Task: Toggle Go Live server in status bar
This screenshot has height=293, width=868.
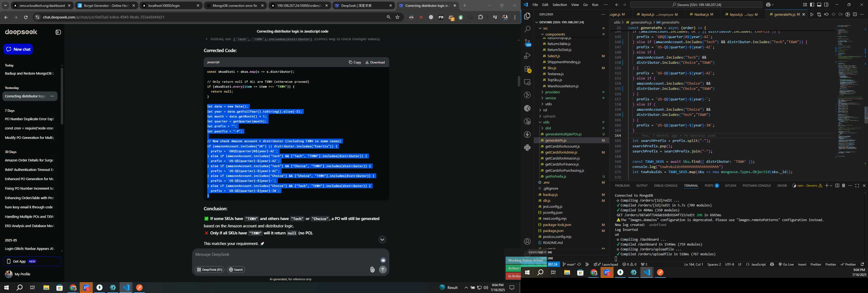Action: coord(786,264)
